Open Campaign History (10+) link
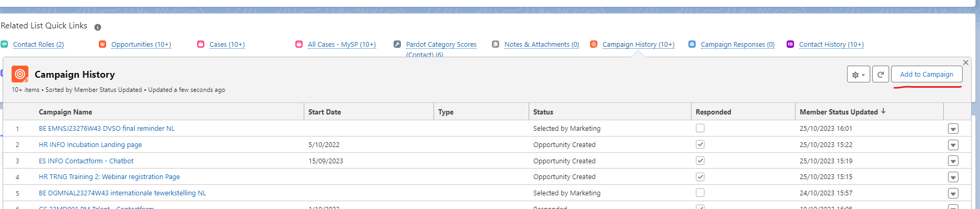980x209 pixels. (x=638, y=45)
